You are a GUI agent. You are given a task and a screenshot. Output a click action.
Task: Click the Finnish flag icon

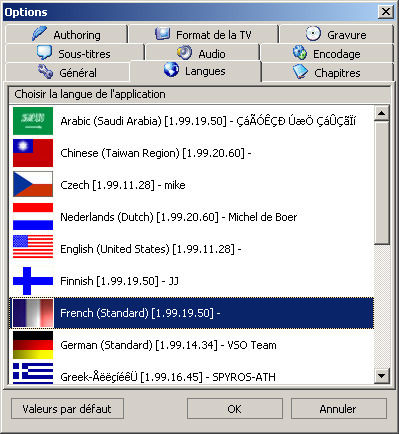point(33,281)
